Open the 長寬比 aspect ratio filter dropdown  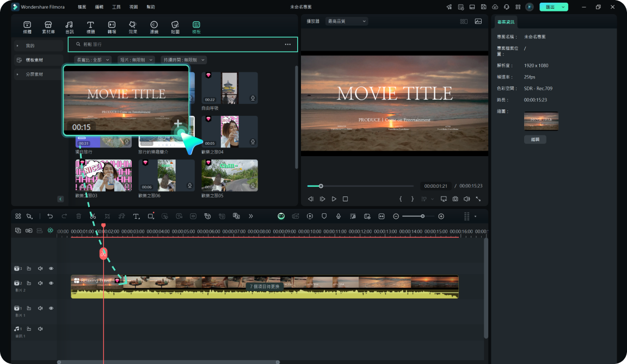93,60
